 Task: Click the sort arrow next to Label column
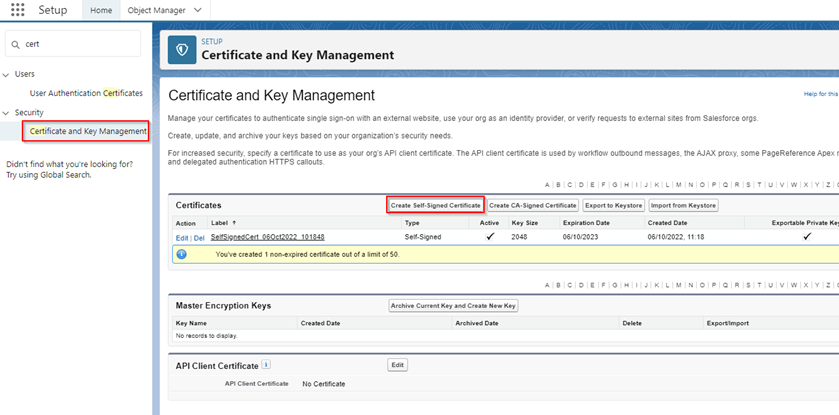234,222
